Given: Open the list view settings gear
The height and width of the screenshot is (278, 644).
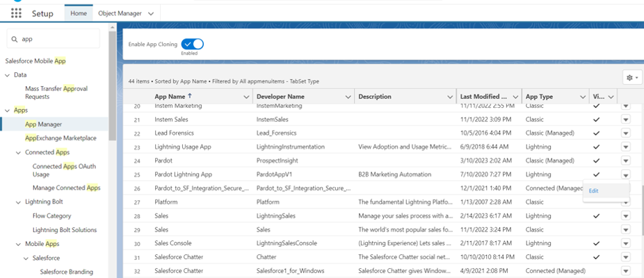Looking at the screenshot, I should click(x=632, y=78).
